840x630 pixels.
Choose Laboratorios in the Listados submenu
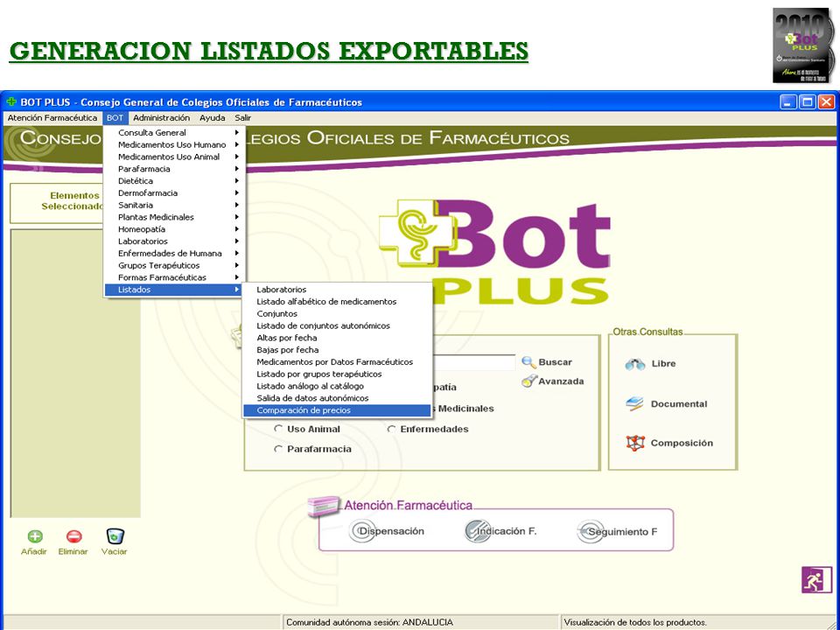tap(337, 290)
